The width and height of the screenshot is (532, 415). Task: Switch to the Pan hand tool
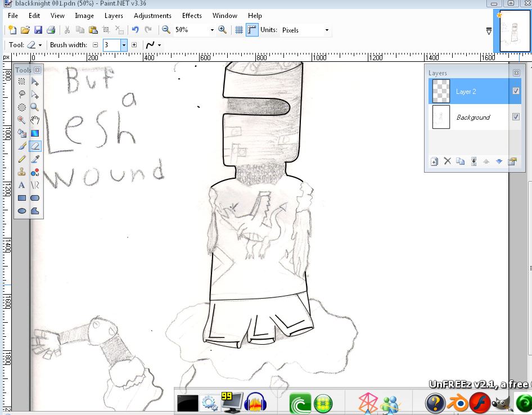coord(35,120)
